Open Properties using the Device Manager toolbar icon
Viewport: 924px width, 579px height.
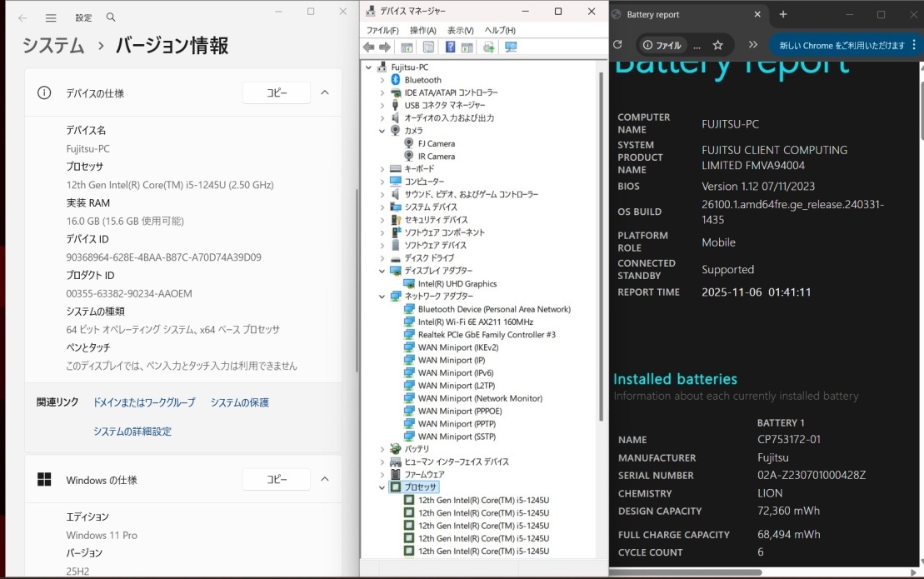pyautogui.click(x=427, y=47)
